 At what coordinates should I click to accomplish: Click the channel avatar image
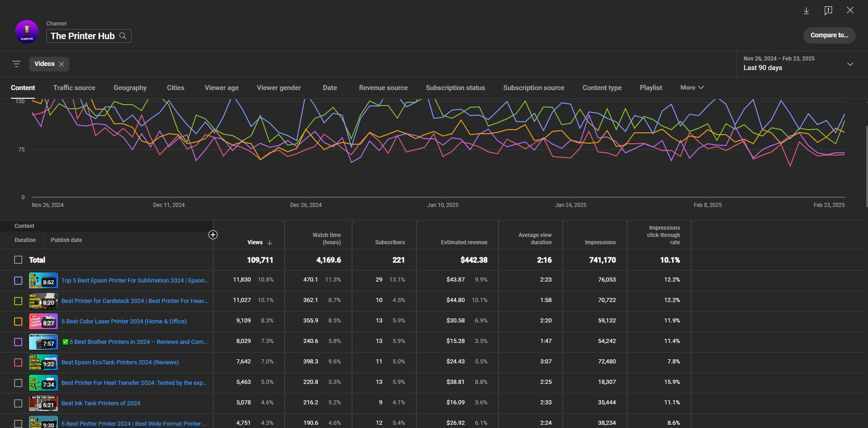pyautogui.click(x=27, y=32)
